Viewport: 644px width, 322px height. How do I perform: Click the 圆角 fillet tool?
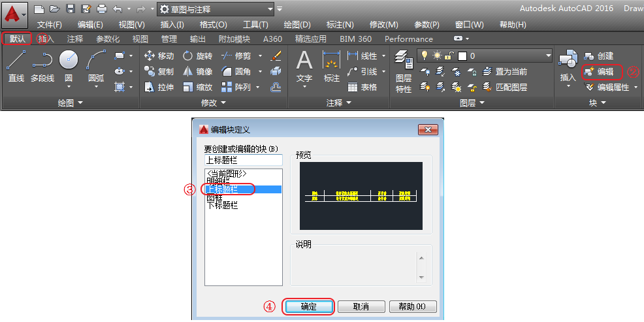pos(236,71)
